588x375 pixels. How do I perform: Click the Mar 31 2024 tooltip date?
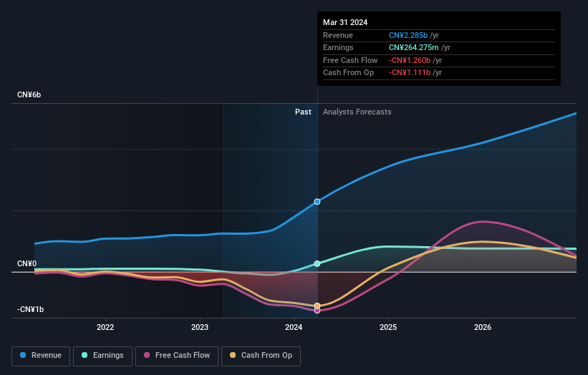345,22
